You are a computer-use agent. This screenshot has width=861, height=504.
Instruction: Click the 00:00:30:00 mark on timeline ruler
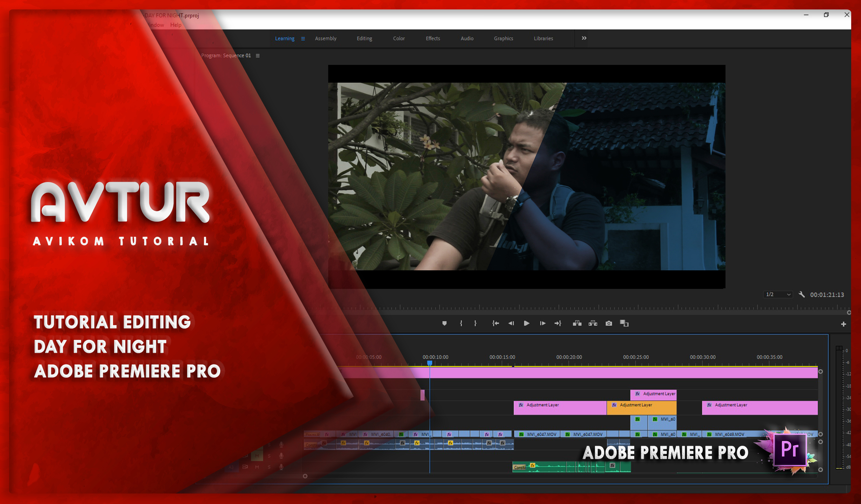click(703, 357)
